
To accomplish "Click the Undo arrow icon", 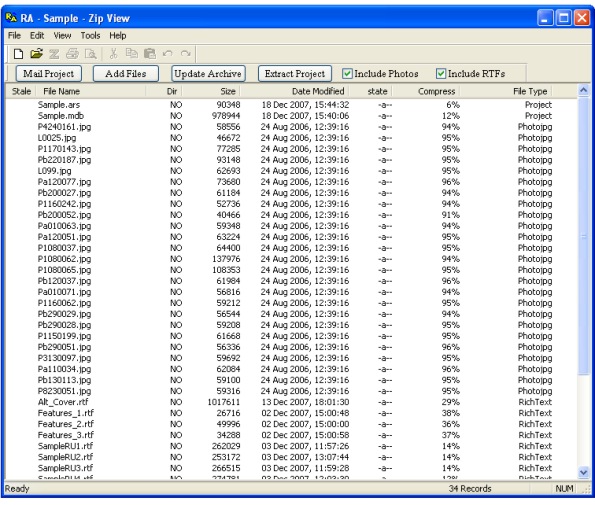I will click(x=167, y=54).
